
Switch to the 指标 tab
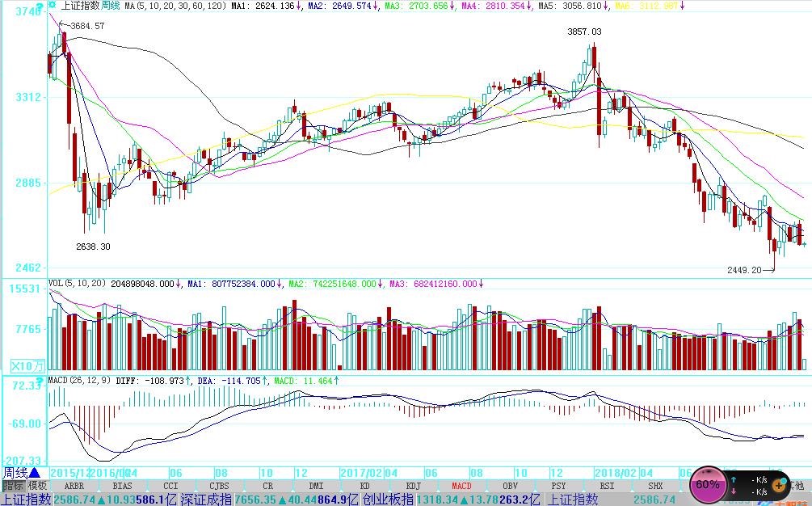pyautogui.click(x=13, y=486)
